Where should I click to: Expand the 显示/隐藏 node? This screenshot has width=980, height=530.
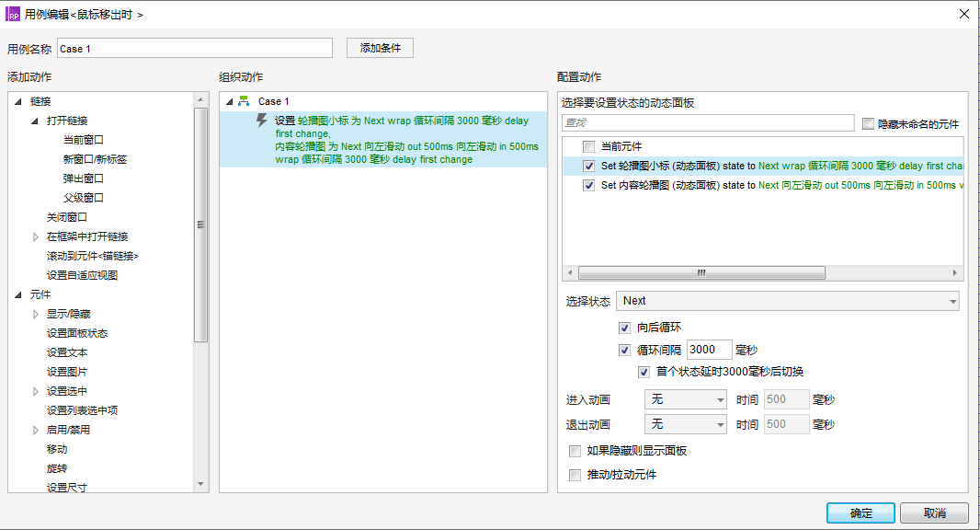click(x=36, y=314)
